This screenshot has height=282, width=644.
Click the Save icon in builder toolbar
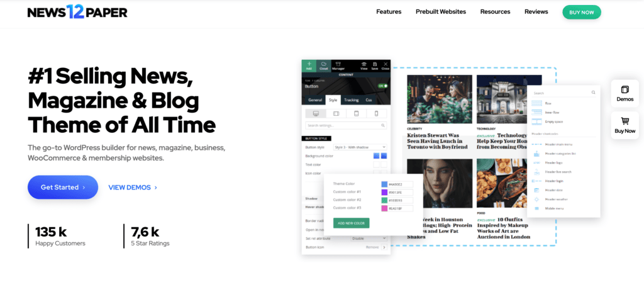pos(375,65)
